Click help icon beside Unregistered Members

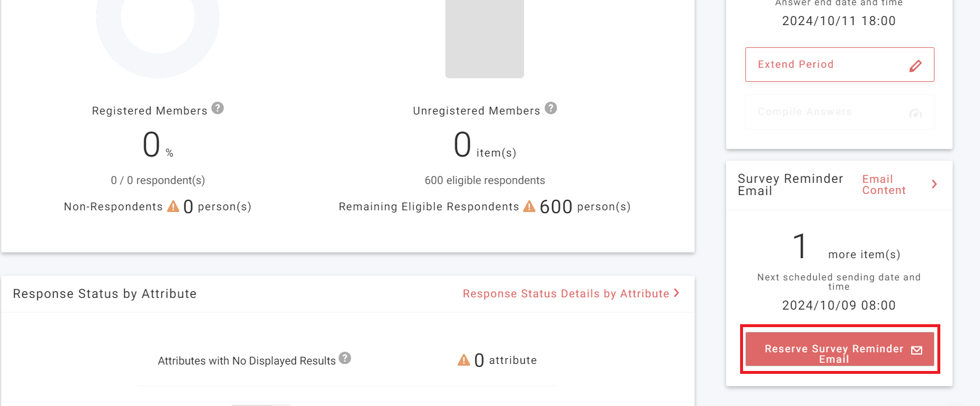[x=550, y=108]
